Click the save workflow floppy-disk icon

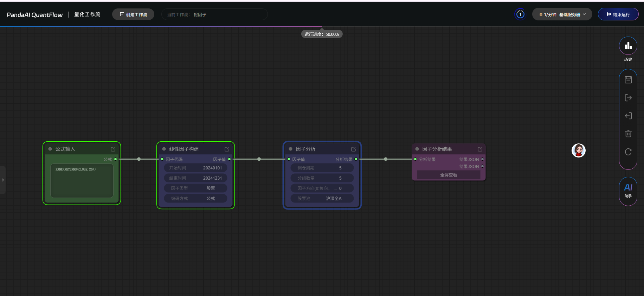click(628, 80)
